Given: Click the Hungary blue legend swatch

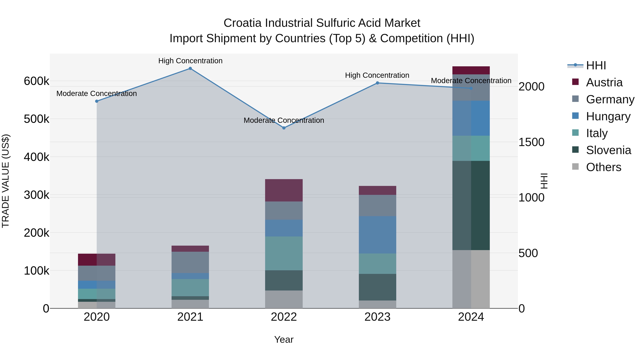Looking at the screenshot, I should (575, 116).
